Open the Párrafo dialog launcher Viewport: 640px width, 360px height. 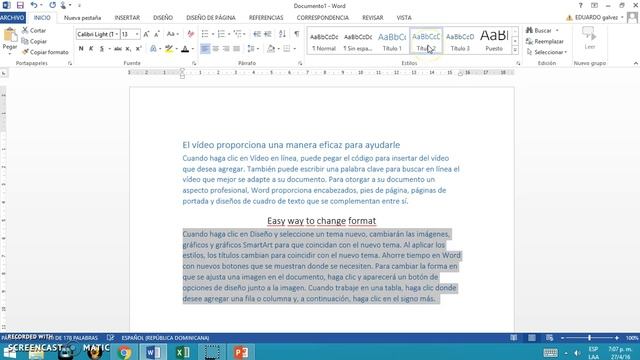pyautogui.click(x=300, y=64)
